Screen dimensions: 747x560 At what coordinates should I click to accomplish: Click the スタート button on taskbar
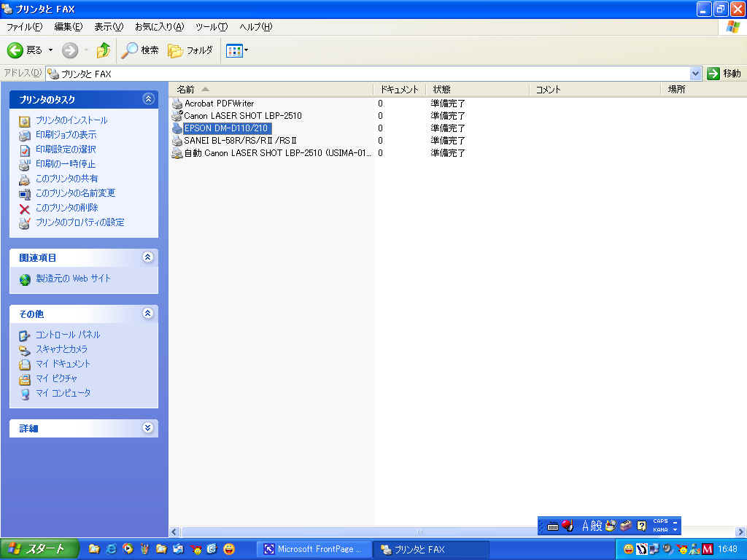tap(39, 549)
